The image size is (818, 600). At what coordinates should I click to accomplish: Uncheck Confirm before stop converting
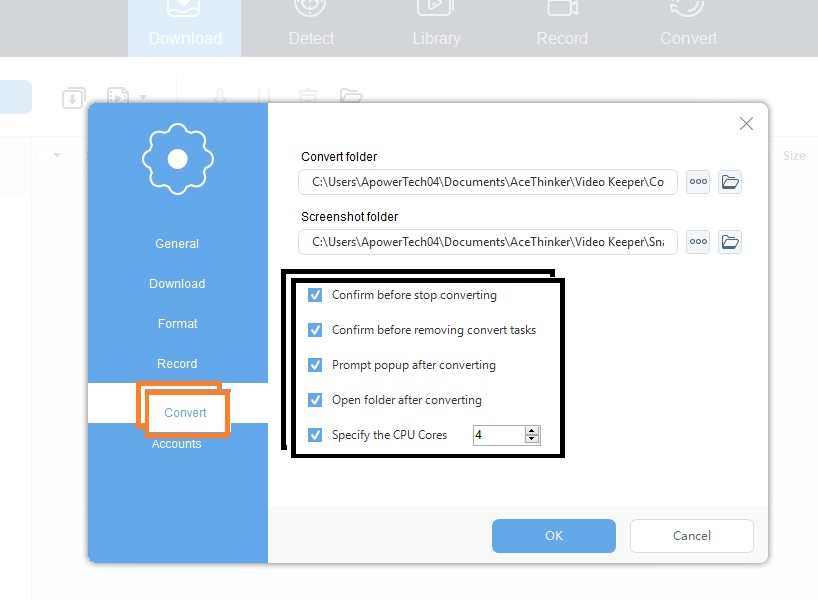click(315, 295)
